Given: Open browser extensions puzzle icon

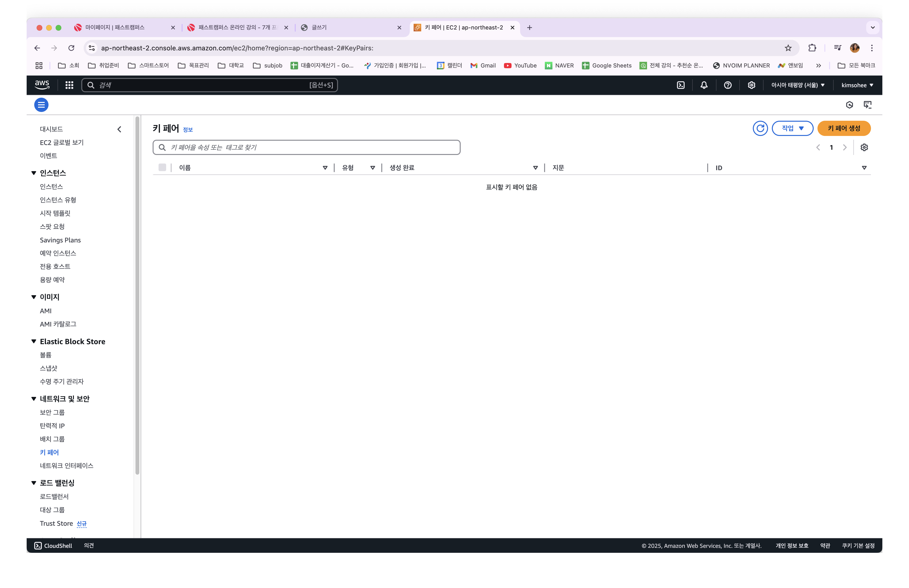Looking at the screenshot, I should [812, 48].
